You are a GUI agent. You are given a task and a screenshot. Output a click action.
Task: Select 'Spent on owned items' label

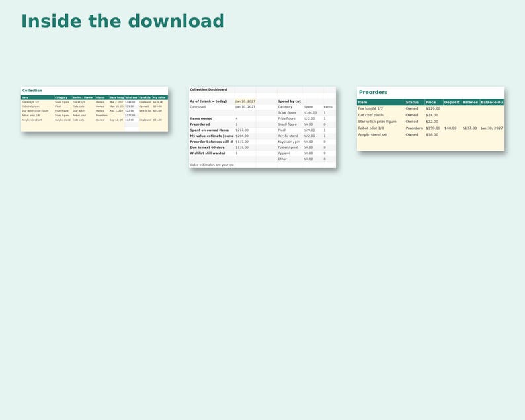[x=209, y=130]
